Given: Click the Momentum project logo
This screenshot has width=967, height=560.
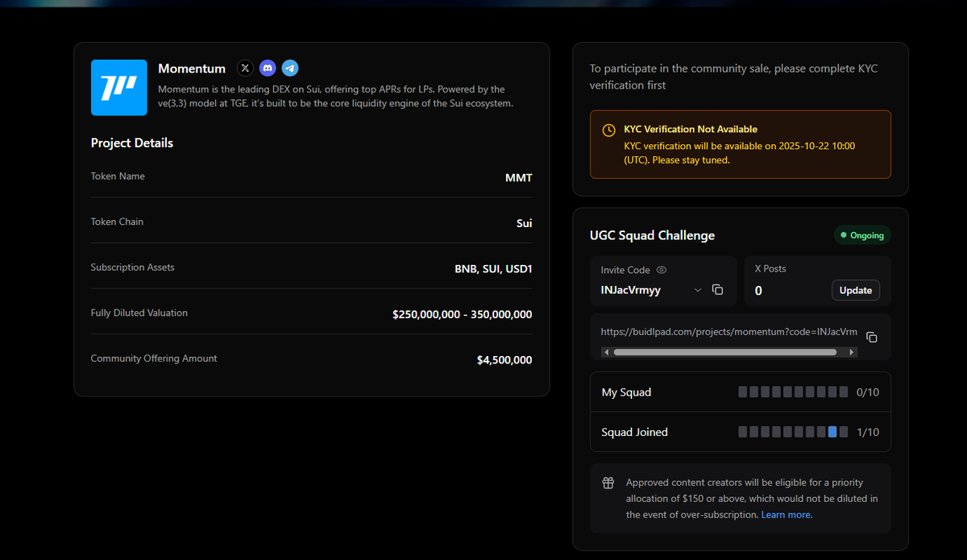Looking at the screenshot, I should point(119,87).
